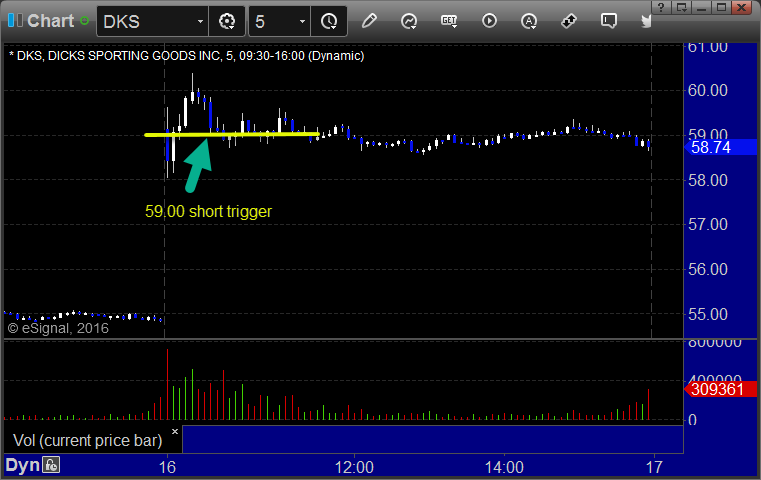Click the Dyn label at bottom left

[22, 465]
